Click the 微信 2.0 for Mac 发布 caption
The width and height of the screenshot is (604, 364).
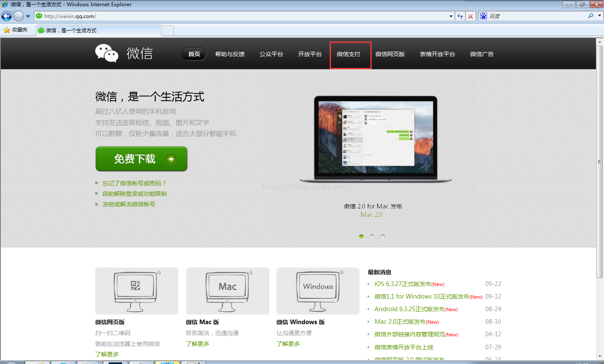click(x=373, y=206)
